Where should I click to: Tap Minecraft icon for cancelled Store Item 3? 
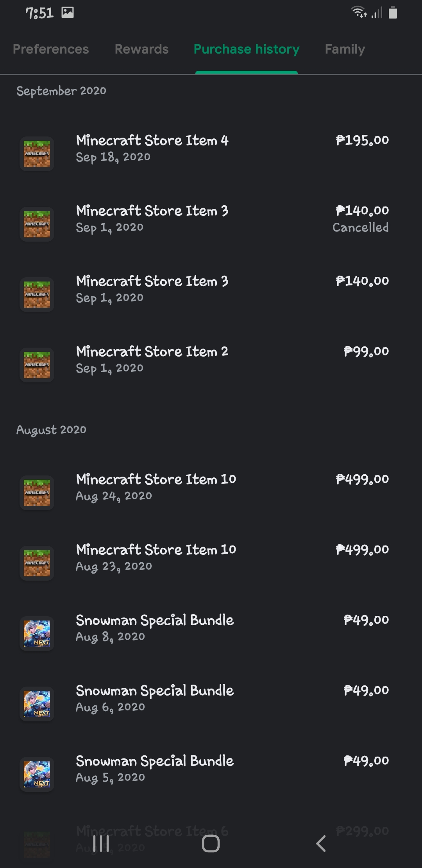pos(37,224)
